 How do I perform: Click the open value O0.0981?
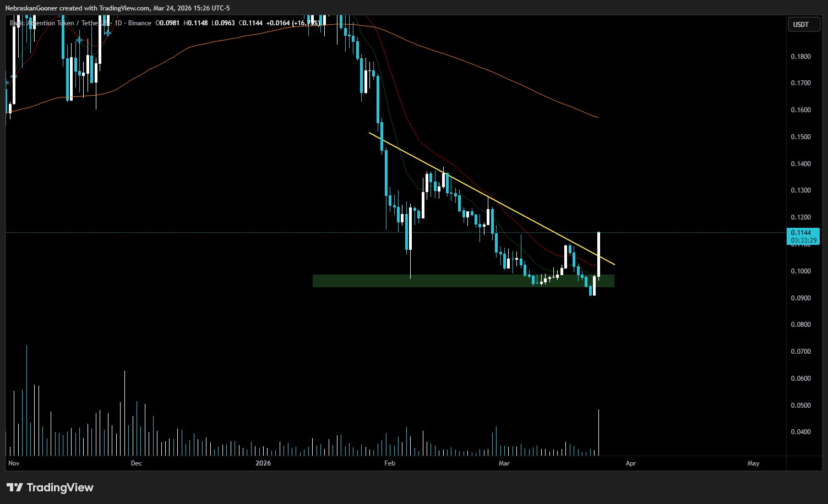[x=167, y=23]
